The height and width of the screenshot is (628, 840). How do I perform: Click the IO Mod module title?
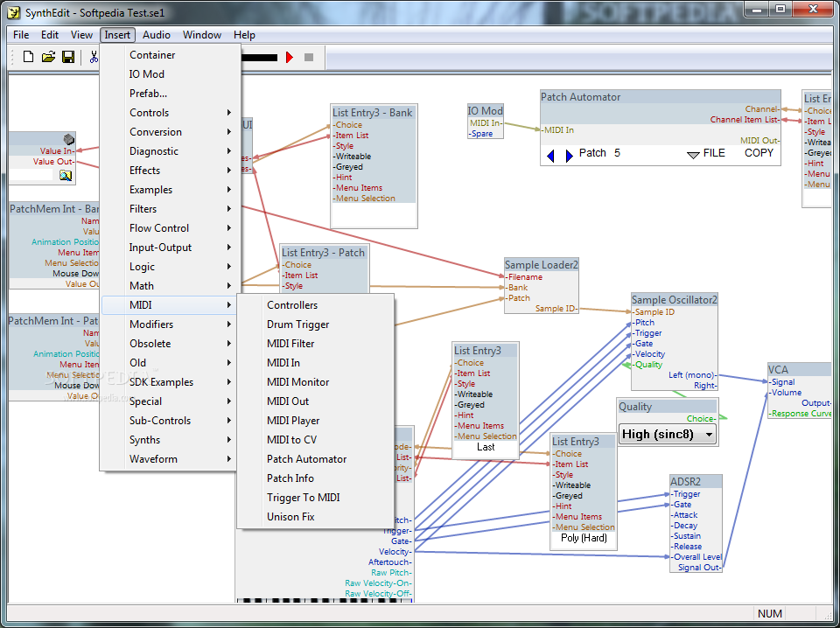click(486, 111)
